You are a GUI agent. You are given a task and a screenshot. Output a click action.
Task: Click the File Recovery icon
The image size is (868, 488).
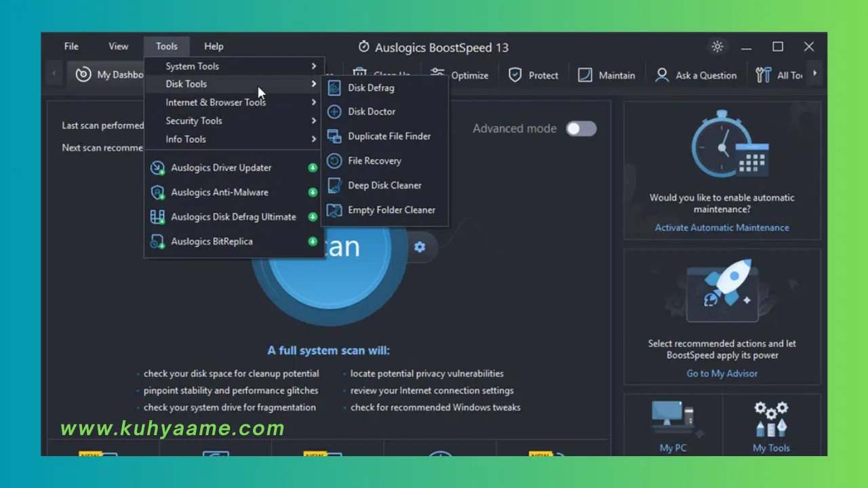(334, 161)
